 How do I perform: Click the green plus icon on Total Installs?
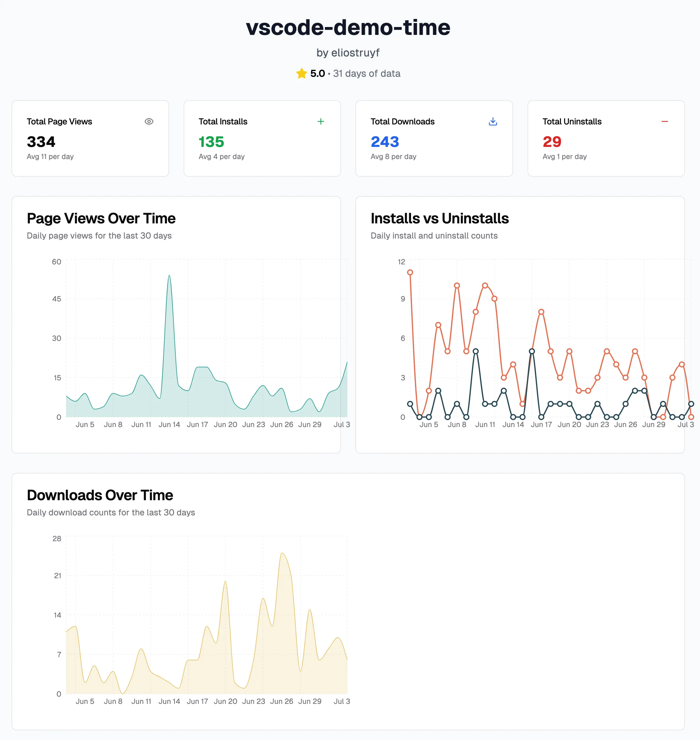pyautogui.click(x=321, y=121)
